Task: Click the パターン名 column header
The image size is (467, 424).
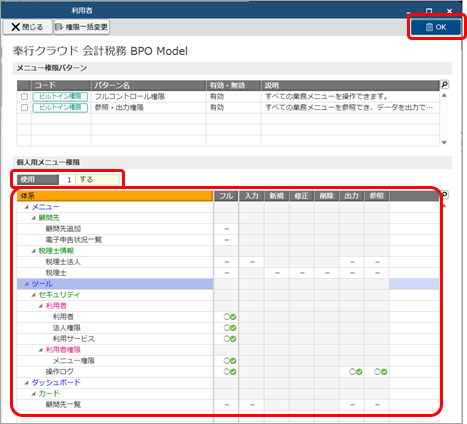Action: coord(148,85)
